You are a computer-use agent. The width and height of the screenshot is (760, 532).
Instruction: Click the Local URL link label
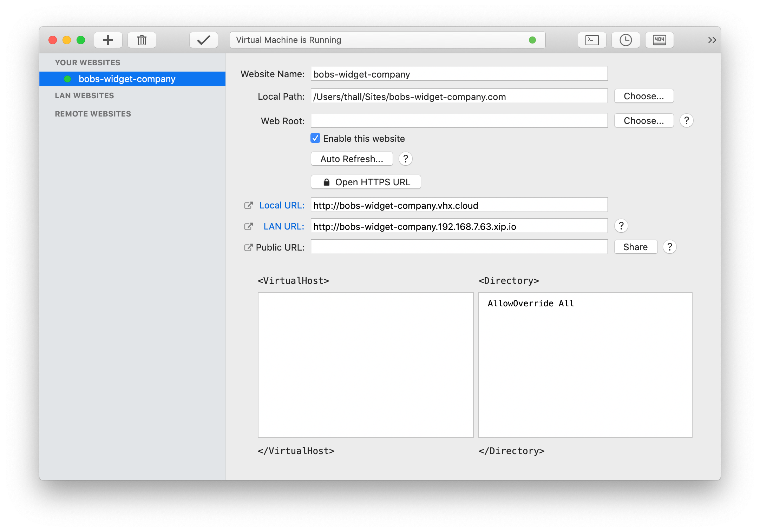coord(282,205)
